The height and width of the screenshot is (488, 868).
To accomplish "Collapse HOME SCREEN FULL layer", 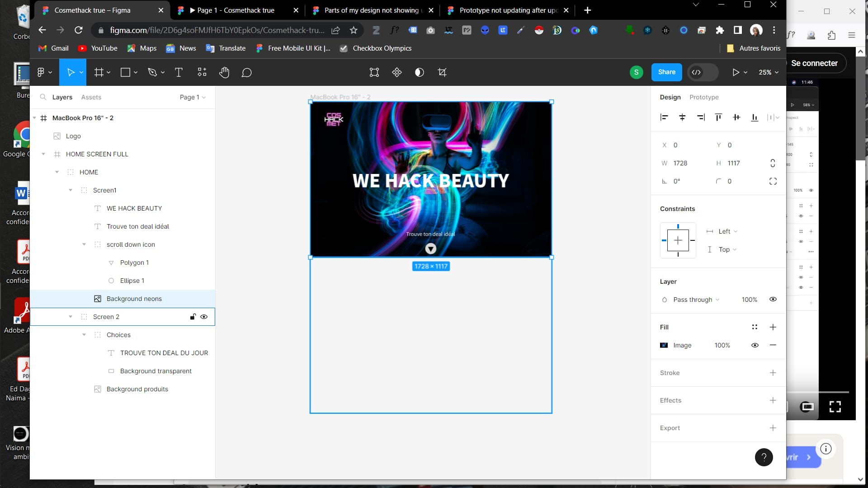I will pos(43,154).
